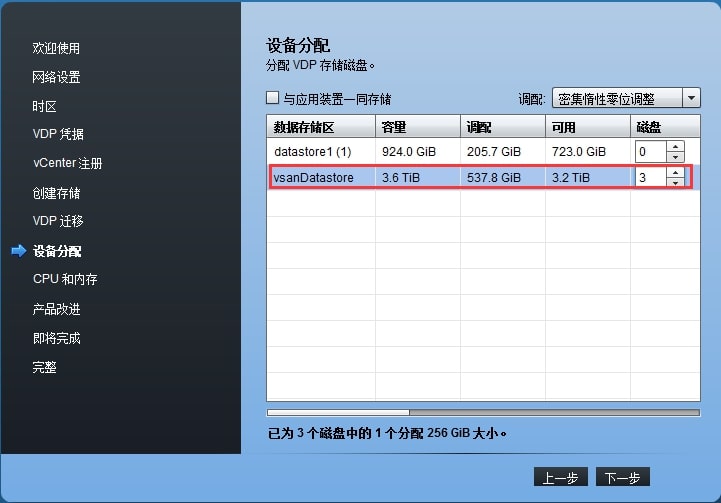The width and height of the screenshot is (721, 503).
Task: Go to the 即将完成 step
Action: pos(56,338)
